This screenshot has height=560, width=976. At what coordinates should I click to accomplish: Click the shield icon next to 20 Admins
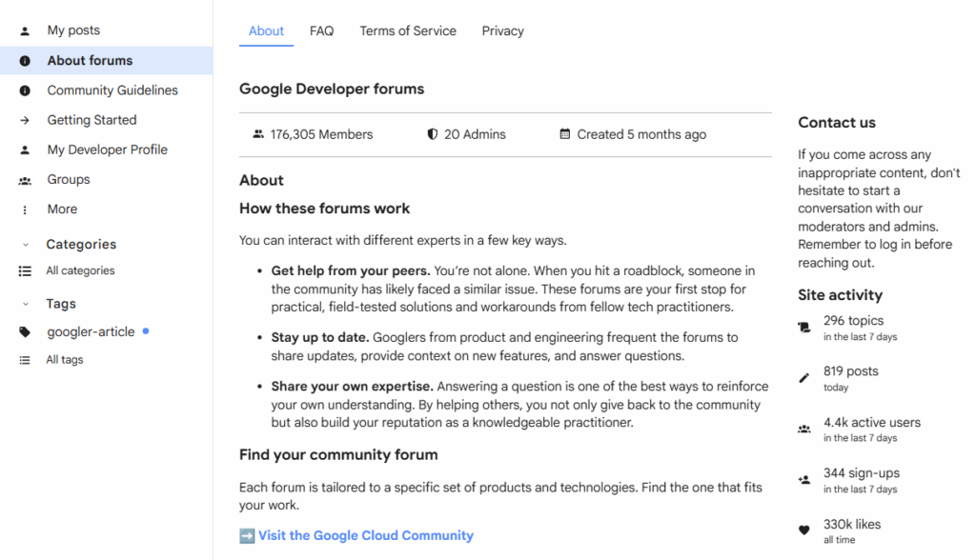coord(432,133)
